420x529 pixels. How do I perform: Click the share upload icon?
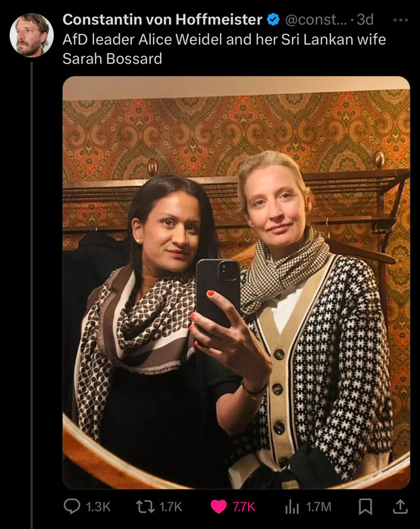(x=400, y=506)
